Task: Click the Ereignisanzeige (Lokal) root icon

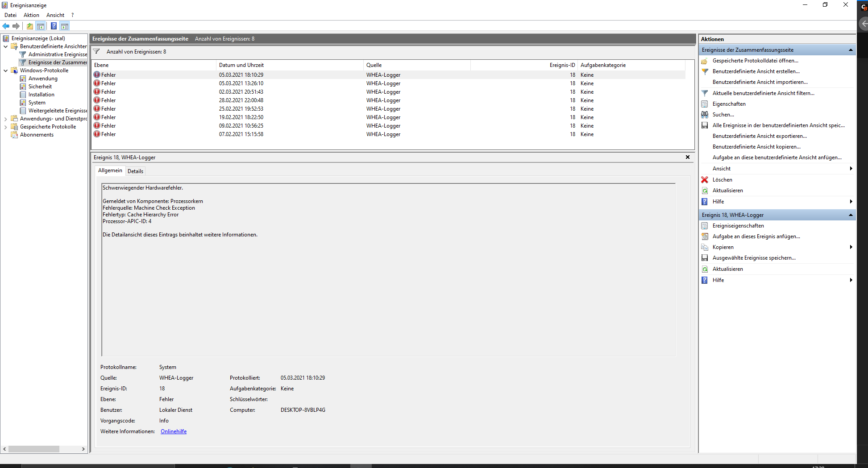Action: (x=6, y=38)
